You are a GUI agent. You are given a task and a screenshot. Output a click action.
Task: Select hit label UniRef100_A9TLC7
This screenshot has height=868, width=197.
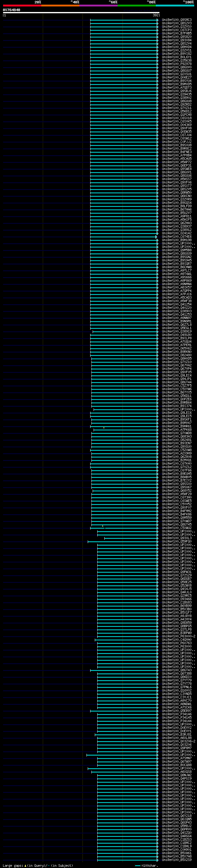pyautogui.click(x=176, y=270)
